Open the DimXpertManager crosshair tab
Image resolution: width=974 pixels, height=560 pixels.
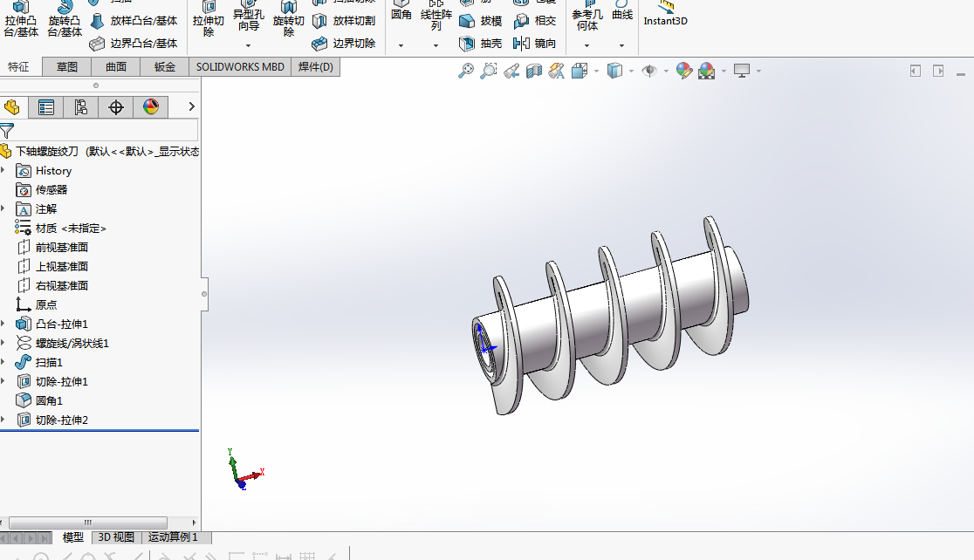(115, 107)
